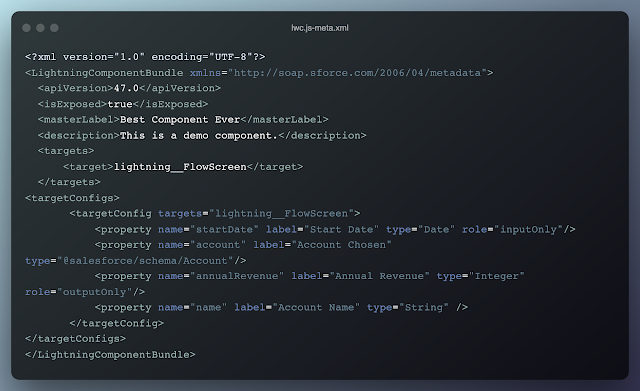The width and height of the screenshot is (640, 391).
Task: Click the outputOnly role value
Action: coord(95,292)
